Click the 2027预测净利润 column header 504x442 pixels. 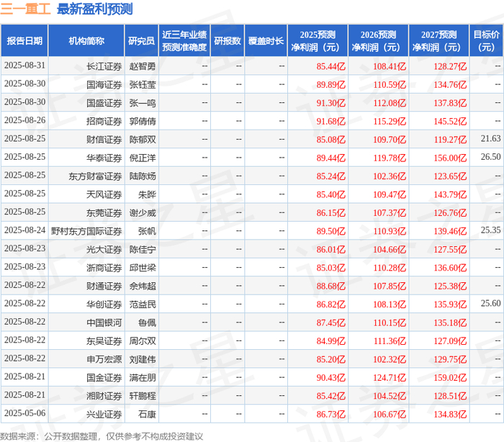pos(439,41)
